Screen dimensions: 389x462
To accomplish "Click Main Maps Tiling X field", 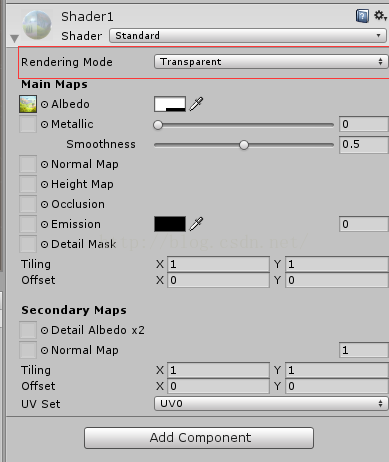I will [x=218, y=264].
